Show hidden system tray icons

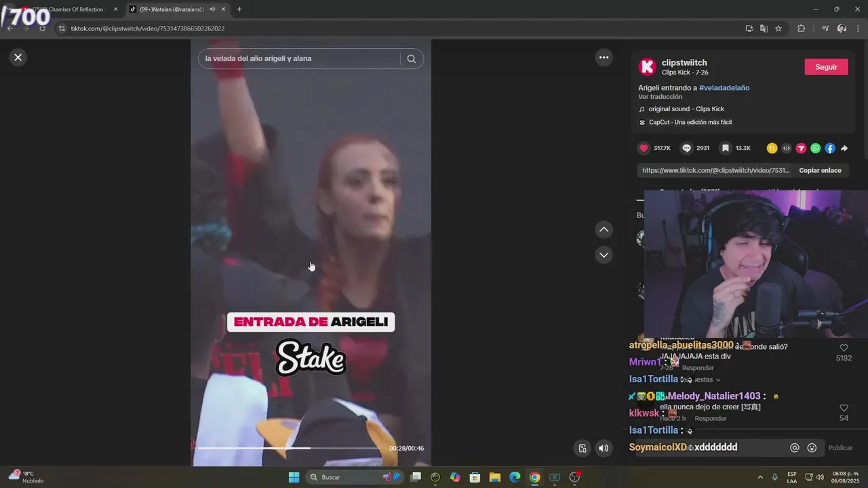[759, 477]
